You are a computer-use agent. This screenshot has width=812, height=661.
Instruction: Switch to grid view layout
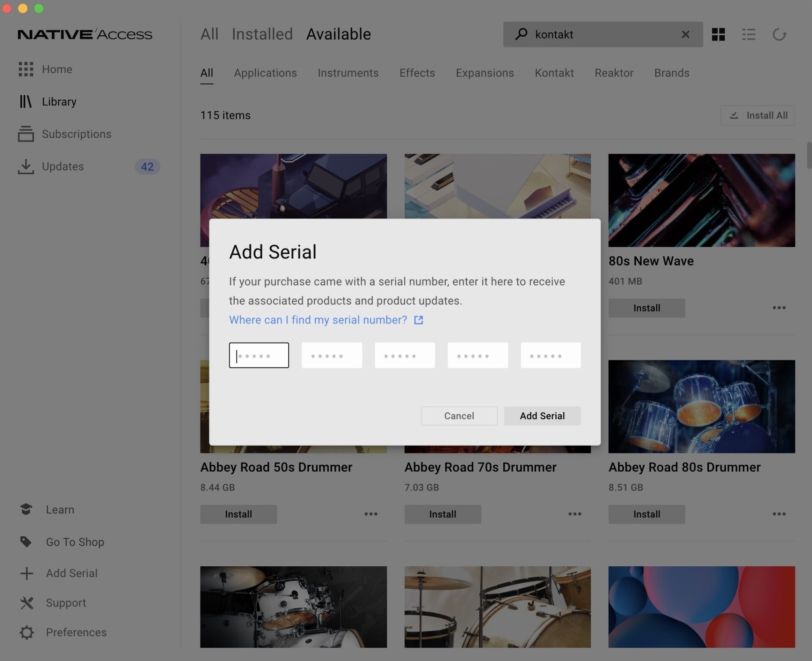click(718, 34)
